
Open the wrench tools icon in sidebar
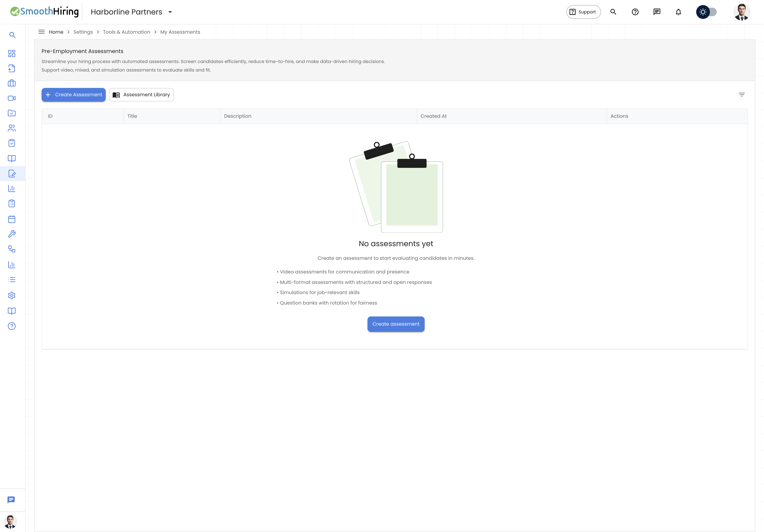click(x=12, y=234)
